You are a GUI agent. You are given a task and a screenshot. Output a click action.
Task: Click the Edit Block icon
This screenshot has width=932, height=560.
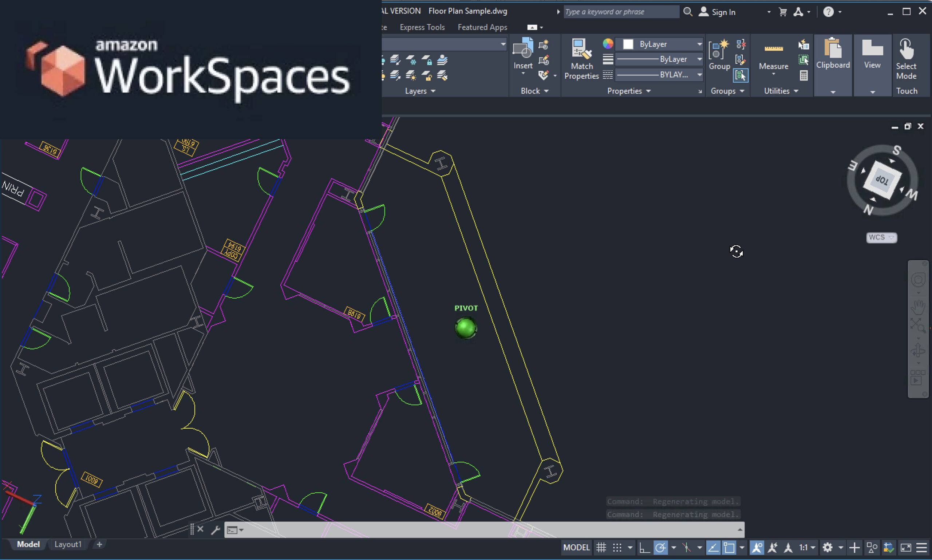[543, 60]
